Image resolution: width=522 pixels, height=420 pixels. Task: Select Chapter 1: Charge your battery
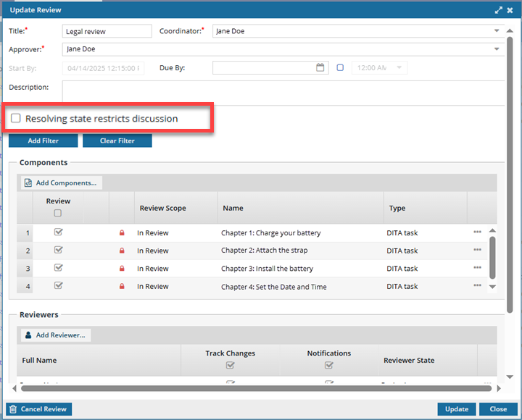click(270, 232)
